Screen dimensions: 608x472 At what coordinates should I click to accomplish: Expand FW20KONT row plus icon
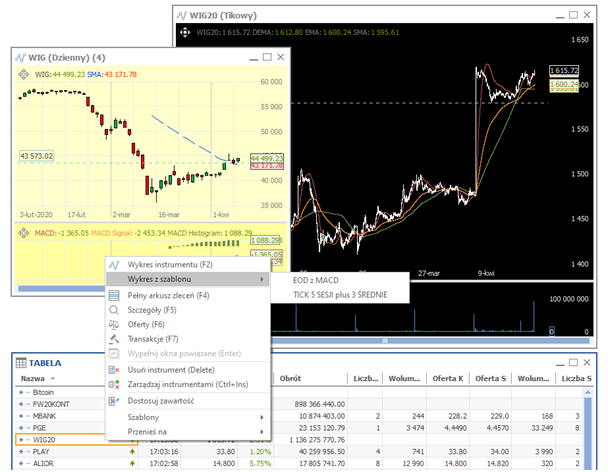click(21, 404)
